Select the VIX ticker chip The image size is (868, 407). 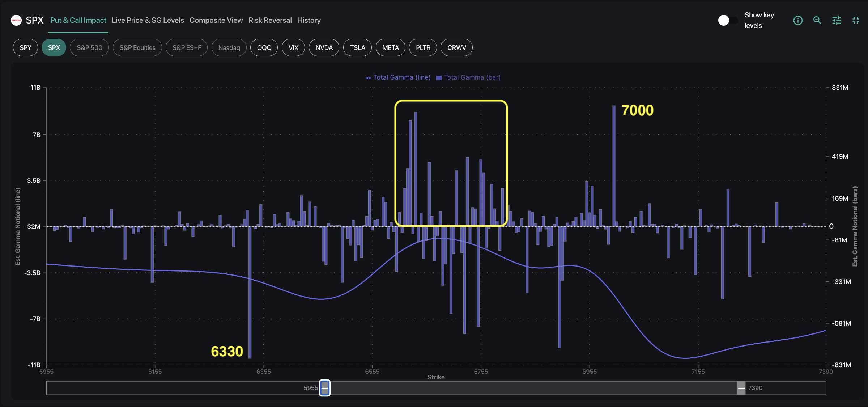tap(293, 47)
